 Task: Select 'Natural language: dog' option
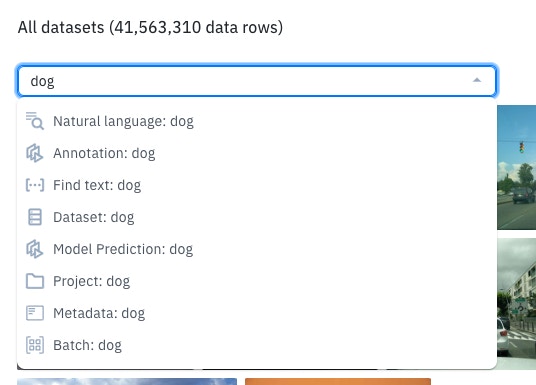(257, 121)
